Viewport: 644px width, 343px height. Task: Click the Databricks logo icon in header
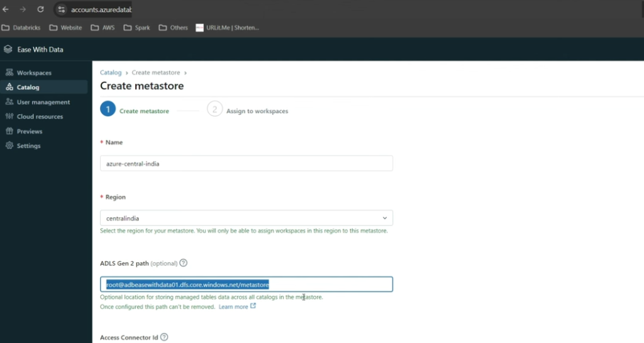click(x=8, y=49)
